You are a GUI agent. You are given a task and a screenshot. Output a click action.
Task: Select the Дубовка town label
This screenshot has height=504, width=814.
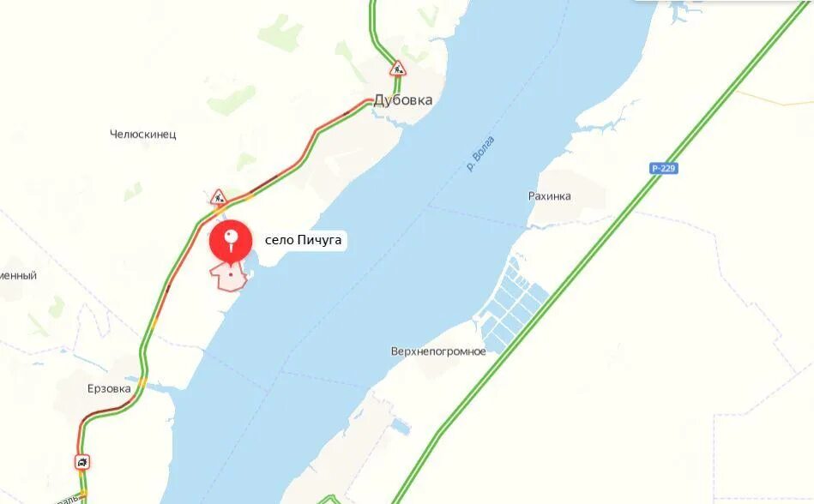point(403,100)
